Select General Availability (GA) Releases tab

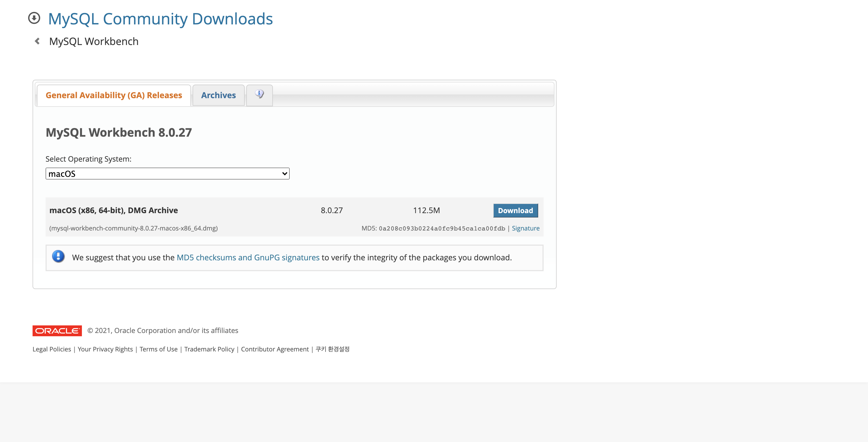(114, 95)
